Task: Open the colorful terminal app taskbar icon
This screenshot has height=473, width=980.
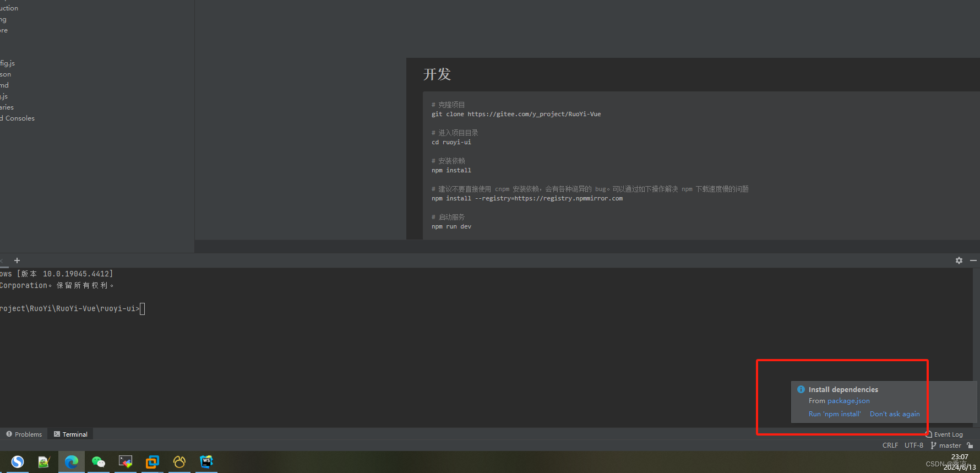Action: coord(126,461)
